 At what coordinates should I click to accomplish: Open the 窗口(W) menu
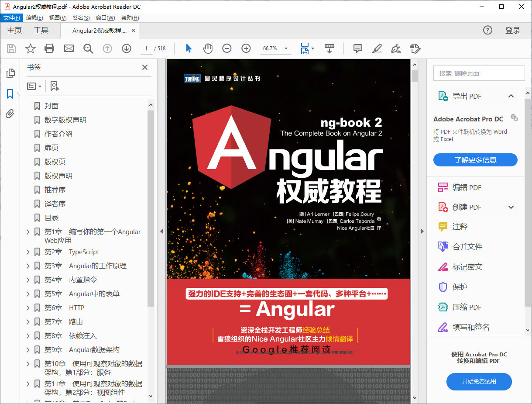tap(105, 18)
